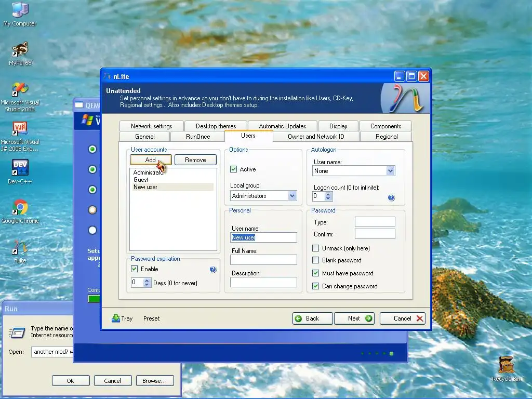Uncheck Can change password

(x=315, y=286)
